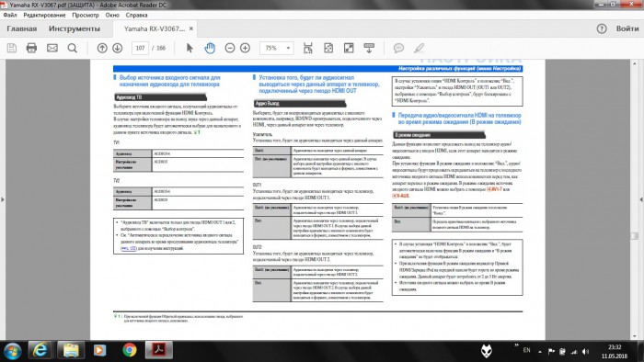
Task: Zoom in with the plus button
Action: click(x=246, y=48)
